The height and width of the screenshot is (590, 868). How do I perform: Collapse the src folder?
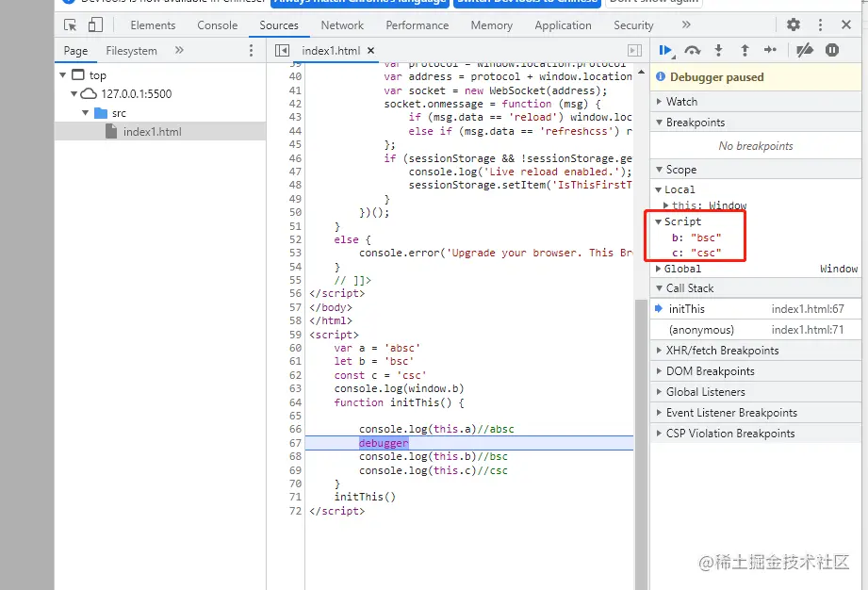pos(85,113)
